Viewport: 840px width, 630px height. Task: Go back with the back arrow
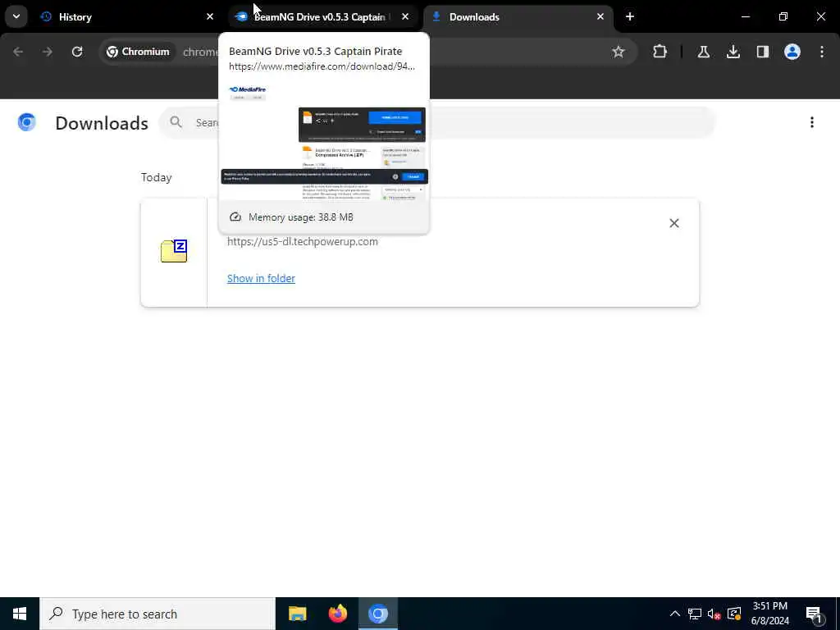point(18,52)
